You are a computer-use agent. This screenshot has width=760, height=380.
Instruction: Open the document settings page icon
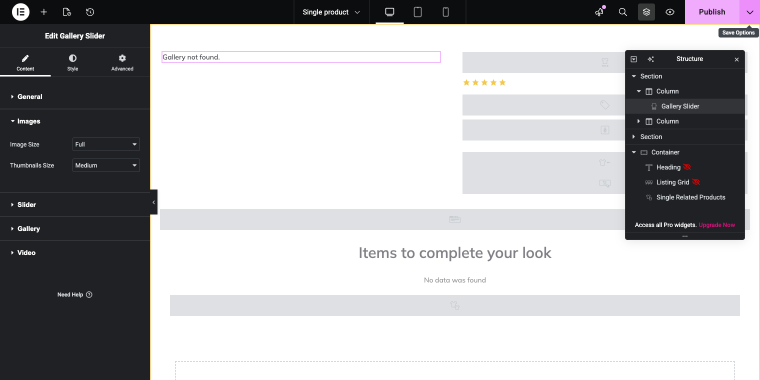tap(67, 12)
